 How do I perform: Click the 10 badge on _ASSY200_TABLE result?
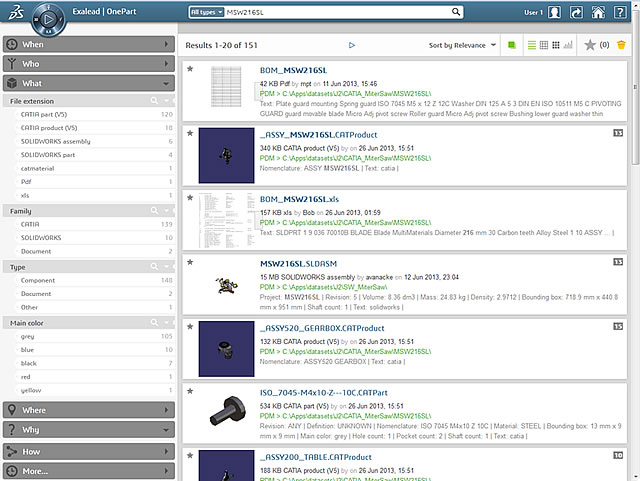pyautogui.click(x=618, y=455)
